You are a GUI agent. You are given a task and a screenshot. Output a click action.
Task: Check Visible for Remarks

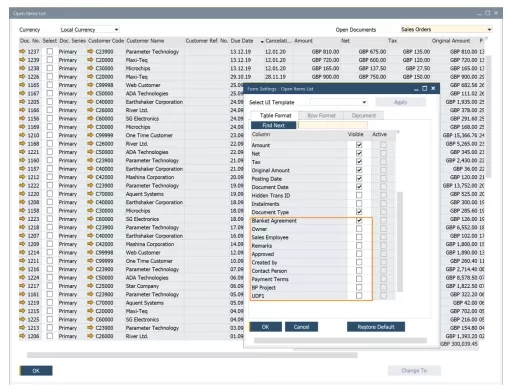[x=359, y=245]
